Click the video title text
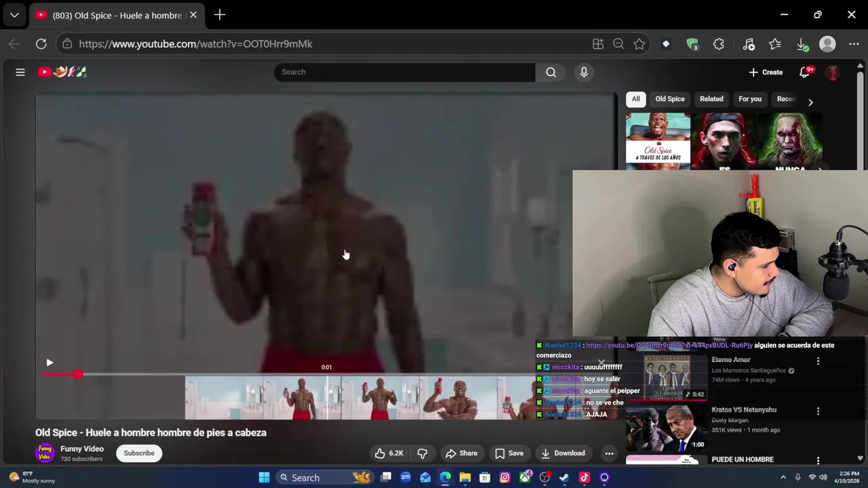Screen dimensions: 868x488 point(151,432)
